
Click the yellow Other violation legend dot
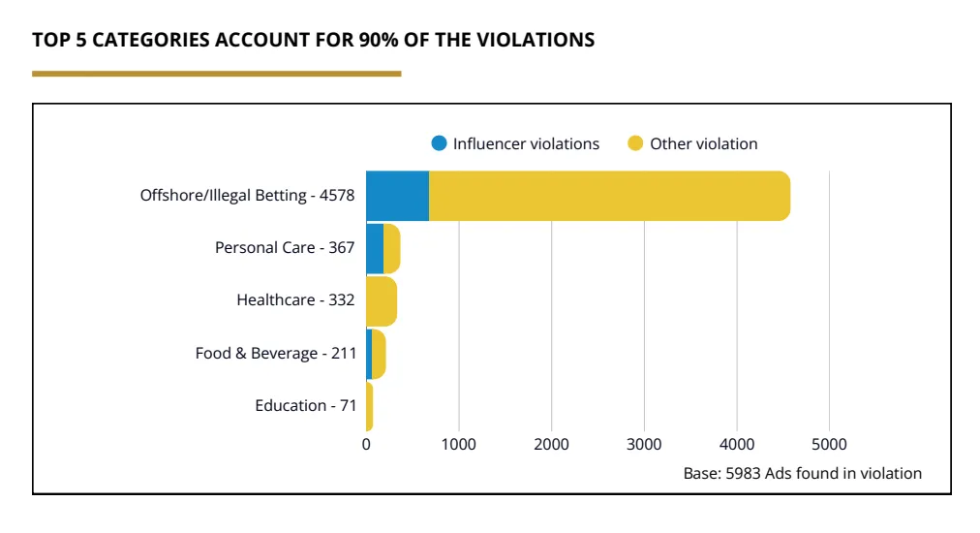(635, 143)
